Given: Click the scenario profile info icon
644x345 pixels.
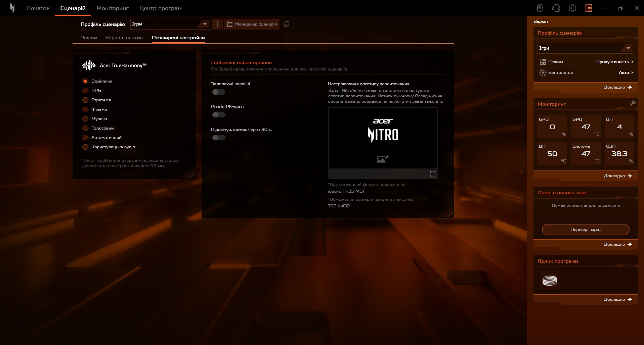Looking at the screenshot, I should click(286, 24).
